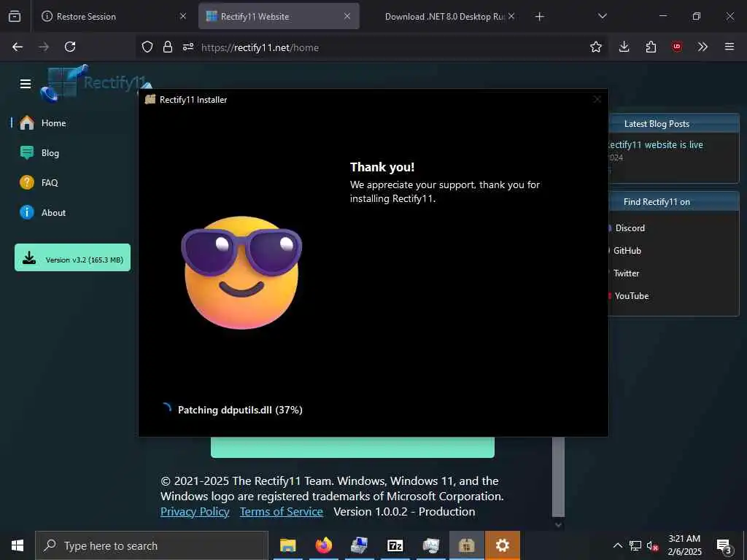Click the 'Thank you!' heading in installer

[x=382, y=167]
